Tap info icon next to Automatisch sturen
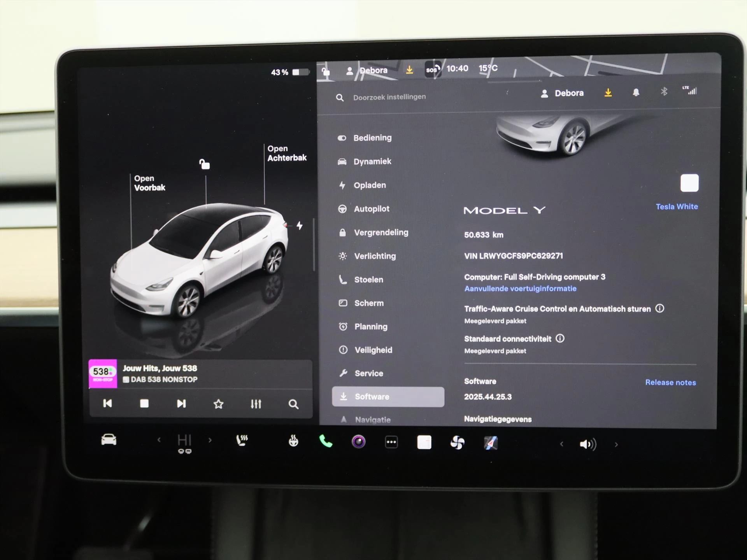Image resolution: width=747 pixels, height=560 pixels. tap(660, 308)
